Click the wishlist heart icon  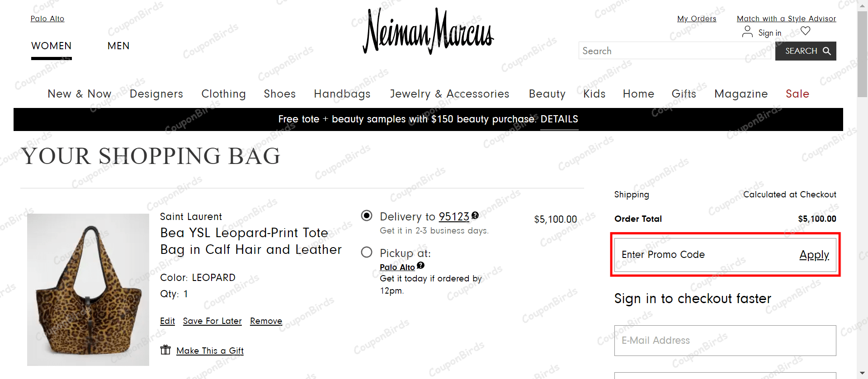pyautogui.click(x=806, y=31)
